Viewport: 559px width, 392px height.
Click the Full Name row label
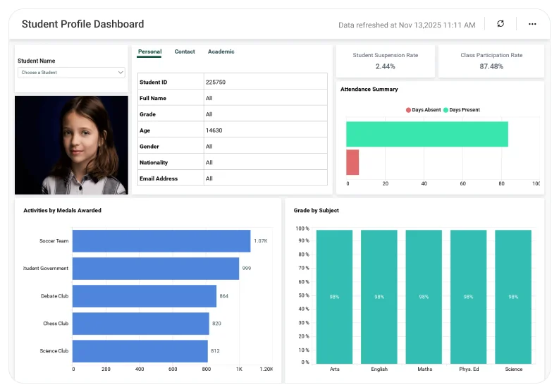click(x=153, y=99)
